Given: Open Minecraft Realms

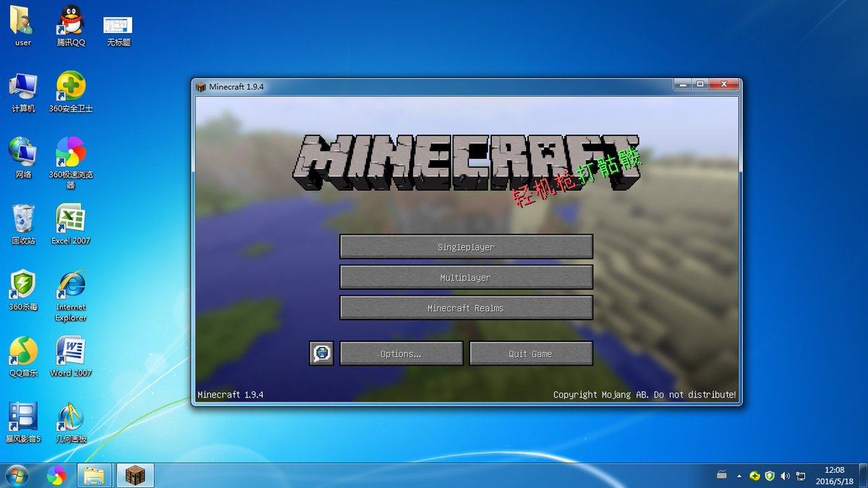Looking at the screenshot, I should 466,307.
